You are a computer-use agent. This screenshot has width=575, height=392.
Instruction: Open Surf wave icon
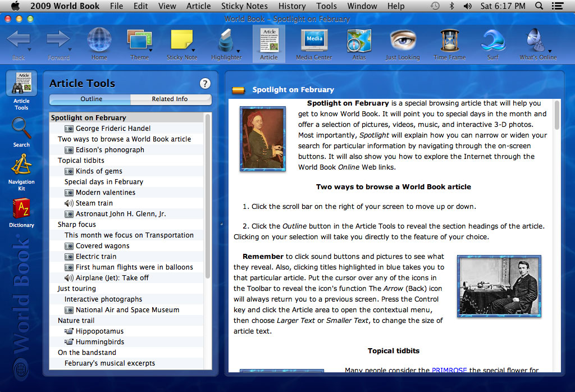pos(493,40)
